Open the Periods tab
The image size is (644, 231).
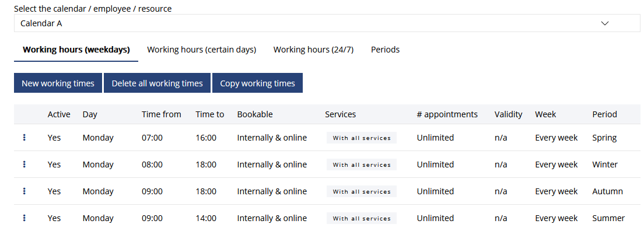point(385,50)
